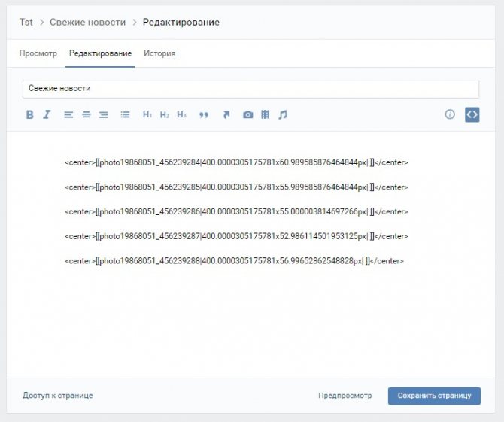Add video with film icon
The width and height of the screenshot is (504, 422).
266,114
